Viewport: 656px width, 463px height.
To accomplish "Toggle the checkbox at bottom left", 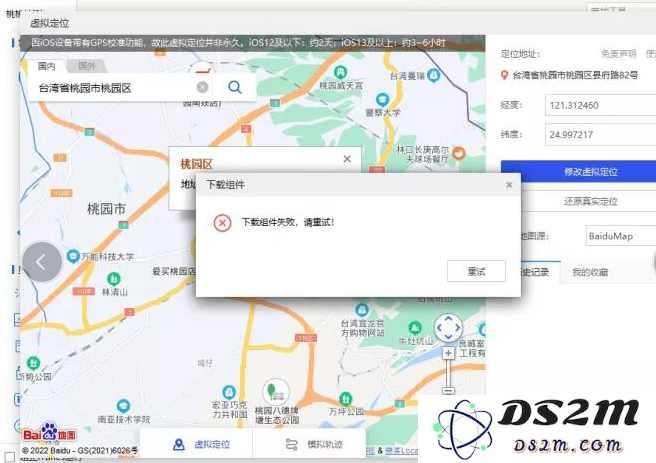I will pyautogui.click(x=10, y=457).
